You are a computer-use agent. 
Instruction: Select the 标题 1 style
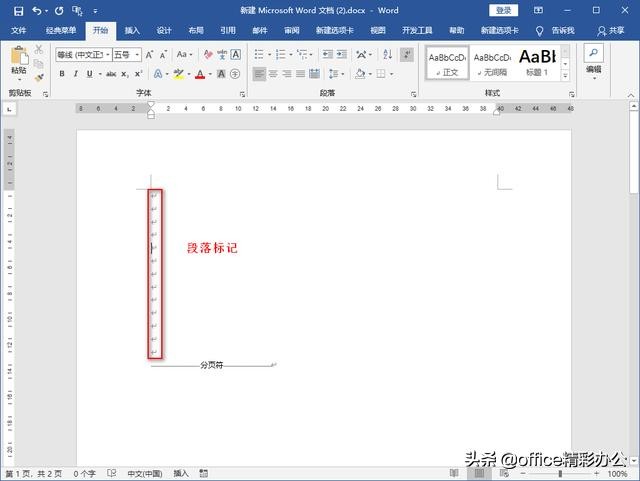(538, 63)
